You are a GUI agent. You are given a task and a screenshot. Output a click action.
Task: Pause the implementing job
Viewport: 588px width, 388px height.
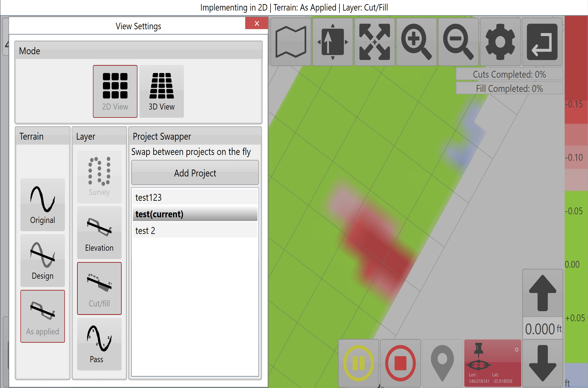click(x=359, y=363)
